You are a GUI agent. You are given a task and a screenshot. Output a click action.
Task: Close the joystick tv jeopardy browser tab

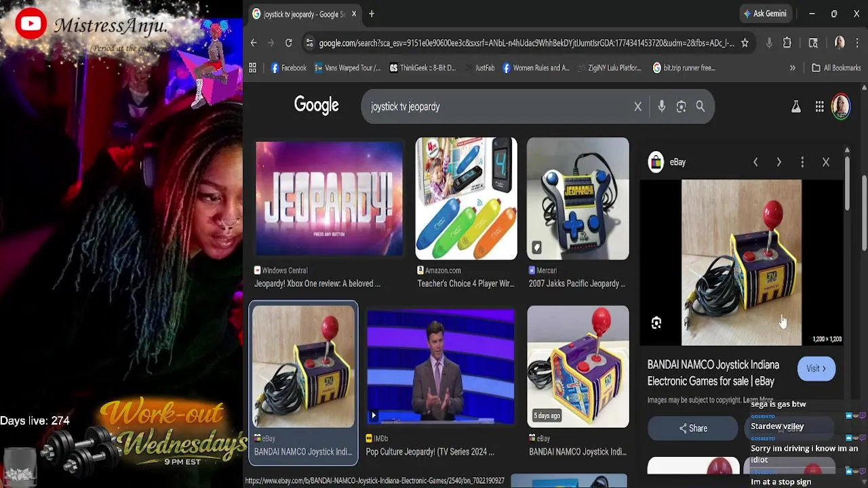(353, 14)
